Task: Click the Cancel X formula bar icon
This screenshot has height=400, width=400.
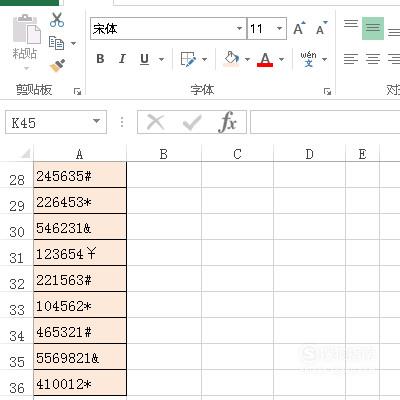Action: (155, 122)
